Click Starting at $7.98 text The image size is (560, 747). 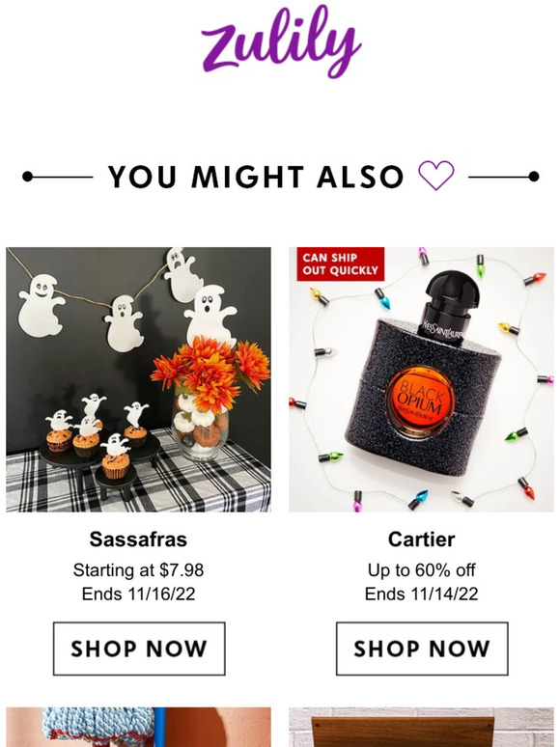(x=138, y=569)
